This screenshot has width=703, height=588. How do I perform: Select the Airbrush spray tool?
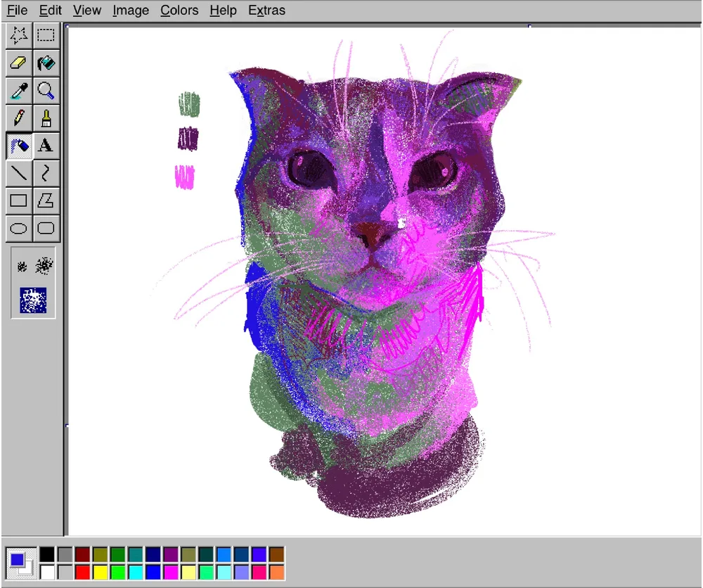[x=19, y=146]
